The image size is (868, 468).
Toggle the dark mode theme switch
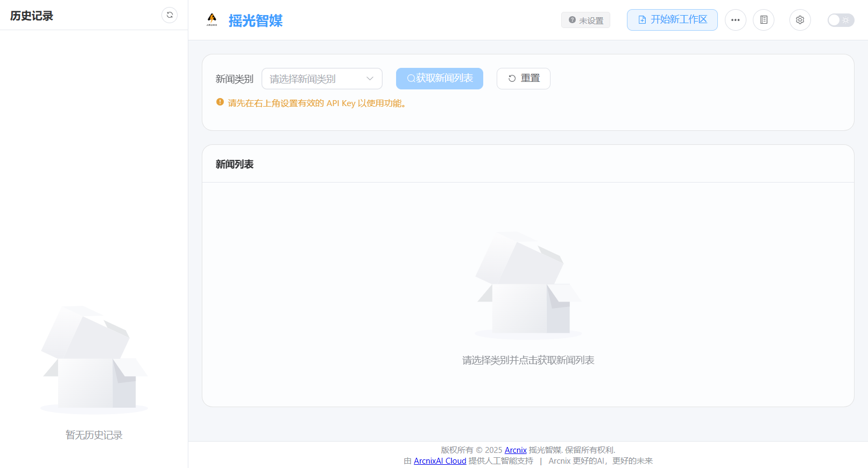coord(841,20)
